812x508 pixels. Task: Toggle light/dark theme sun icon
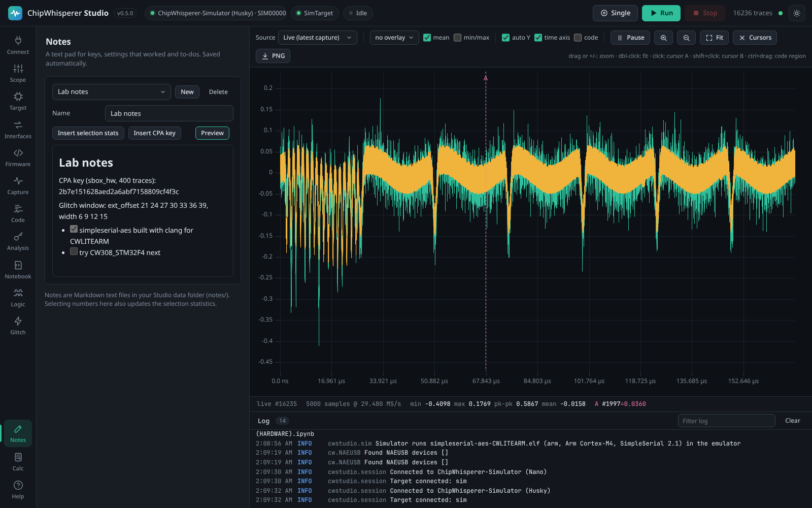click(797, 13)
